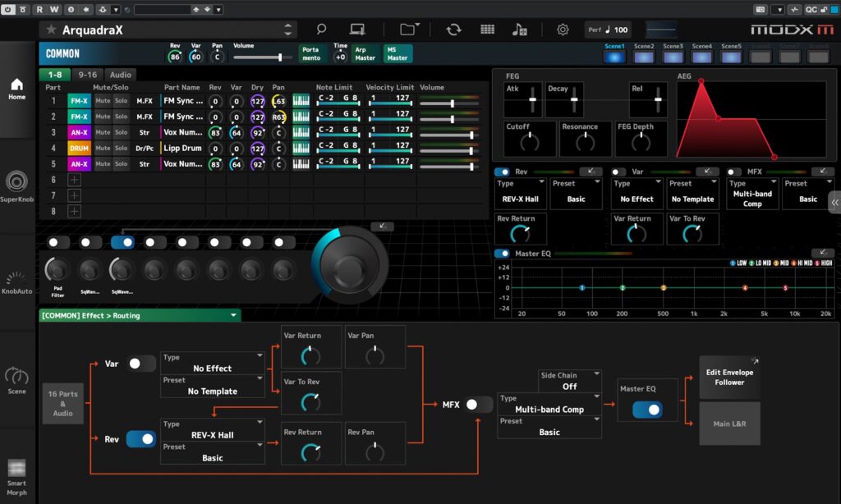Switch to the 9-16 parts tab
841x504 pixels.
click(x=87, y=75)
